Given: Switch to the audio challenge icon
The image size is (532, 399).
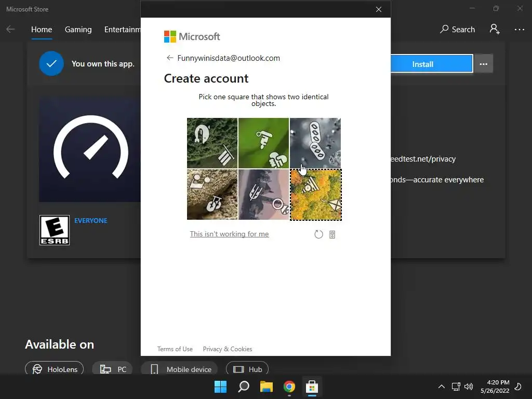Looking at the screenshot, I should [x=332, y=234].
